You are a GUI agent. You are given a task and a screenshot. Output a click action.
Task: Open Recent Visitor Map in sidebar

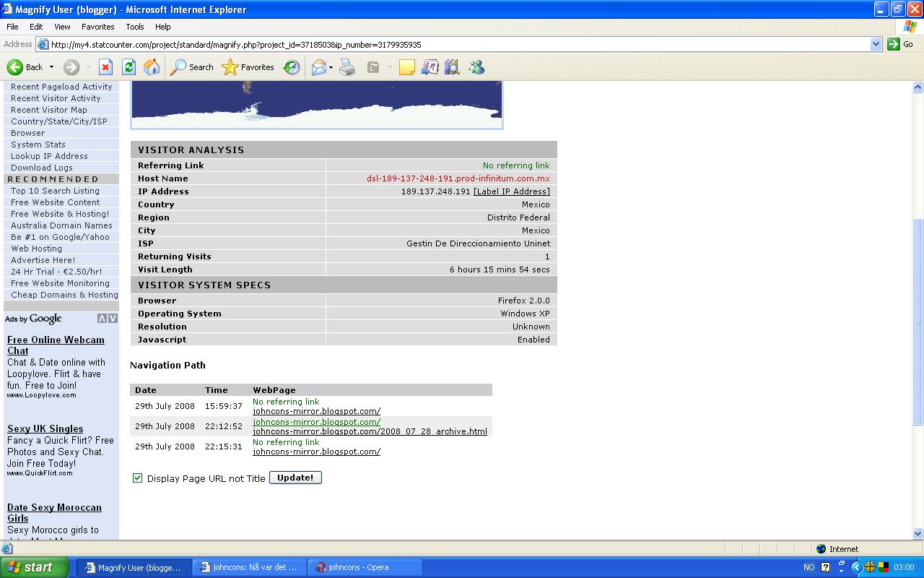(x=49, y=110)
